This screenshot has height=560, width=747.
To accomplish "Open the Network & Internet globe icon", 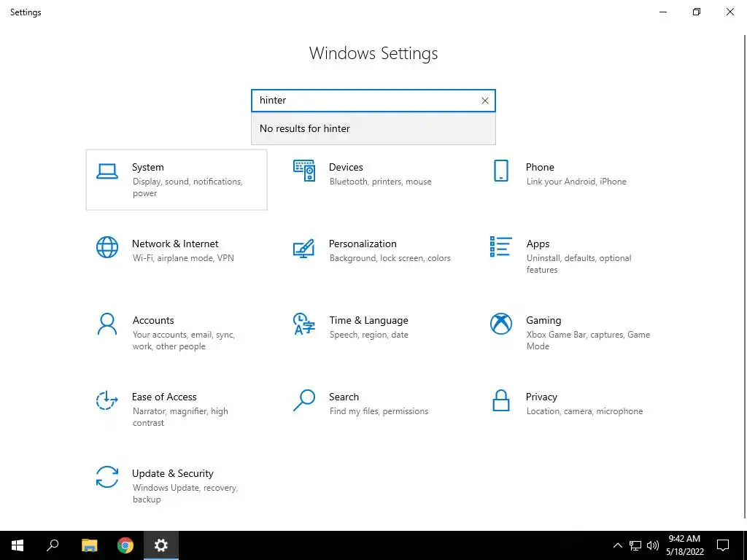I will pyautogui.click(x=107, y=247).
